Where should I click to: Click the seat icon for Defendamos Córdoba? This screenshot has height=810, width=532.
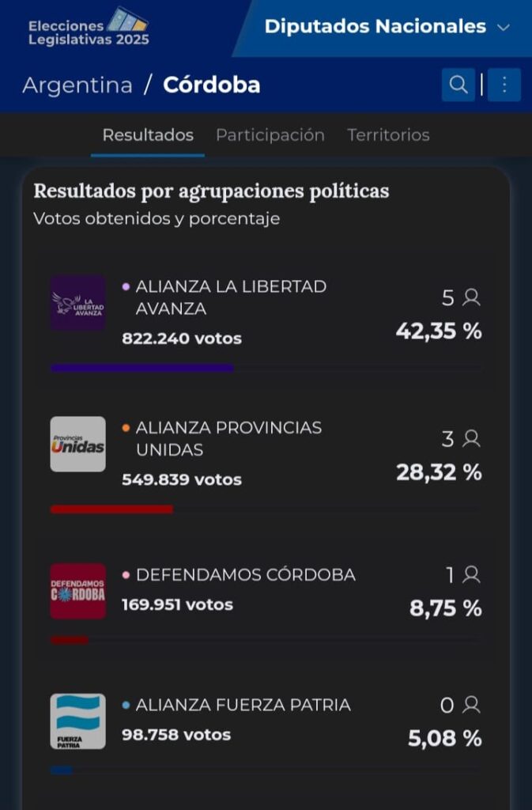(472, 575)
